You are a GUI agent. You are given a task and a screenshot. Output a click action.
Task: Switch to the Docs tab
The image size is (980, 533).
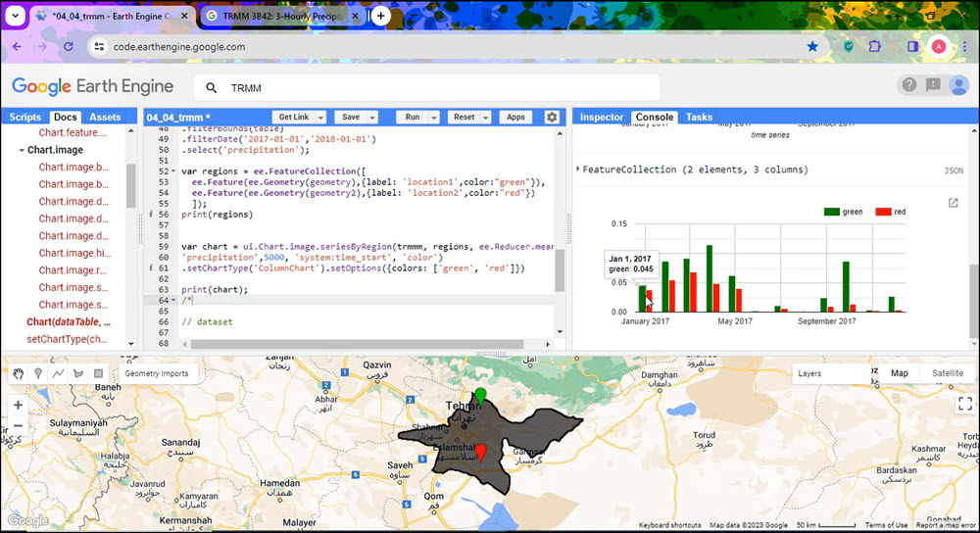[x=65, y=117]
